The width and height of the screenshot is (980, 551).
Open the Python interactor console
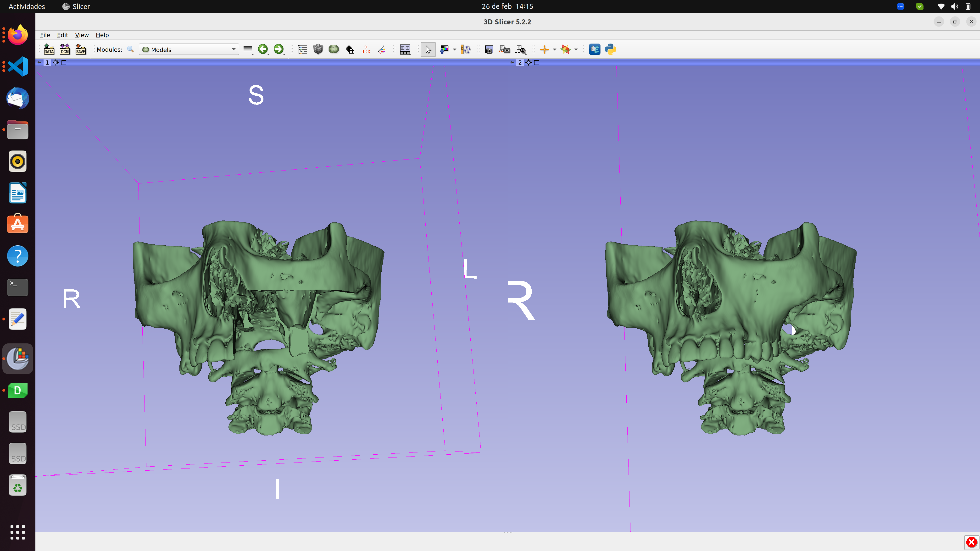point(611,50)
